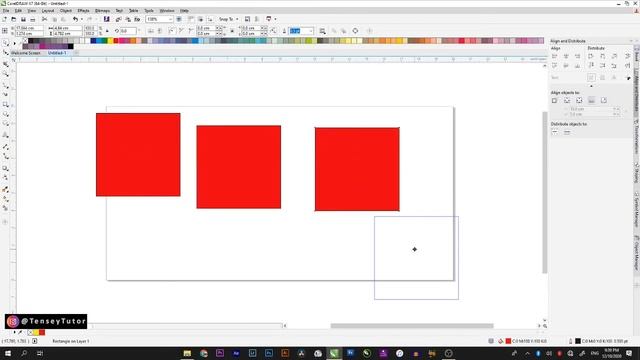Click the red swatch in the document palette

[x=42, y=333]
